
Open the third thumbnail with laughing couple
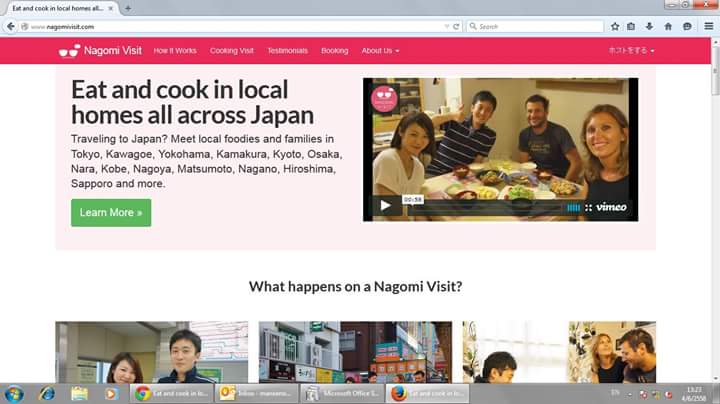tap(559, 352)
